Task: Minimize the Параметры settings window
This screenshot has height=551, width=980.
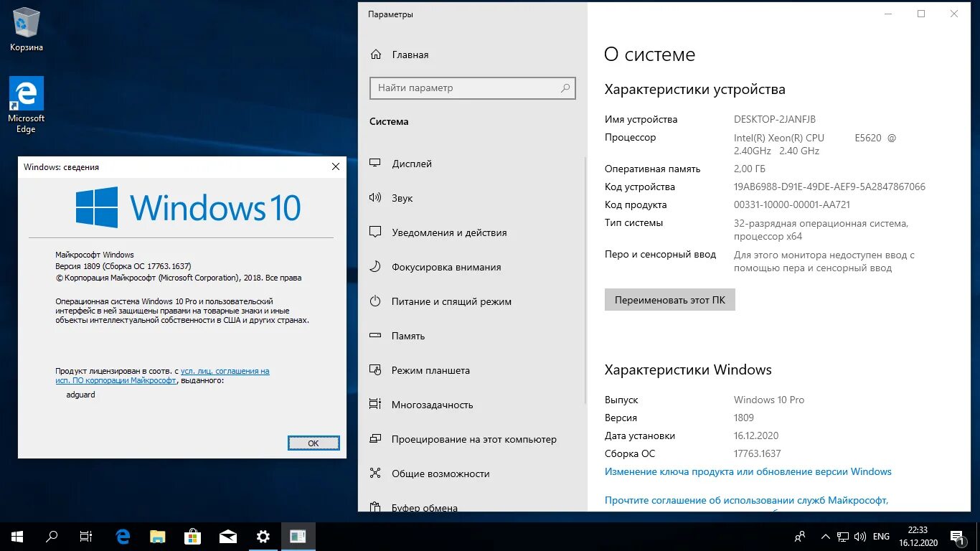Action: coord(888,14)
